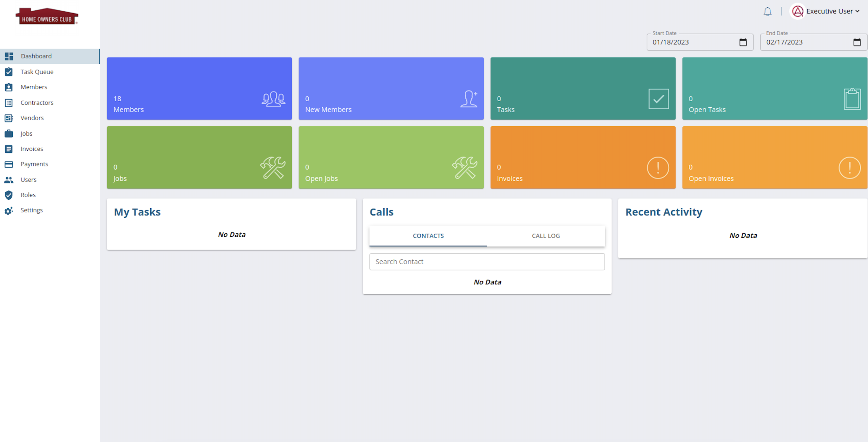
Task: Open the 18 Members card label
Action: 129,110
